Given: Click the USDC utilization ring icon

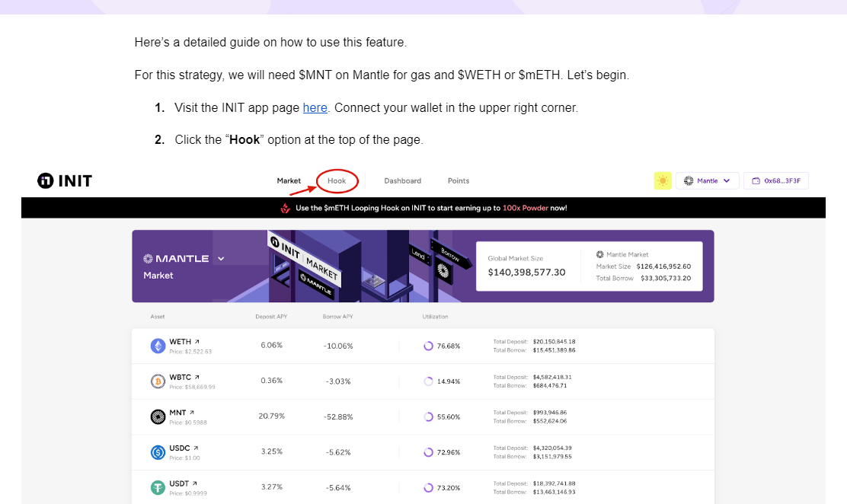Looking at the screenshot, I should tap(428, 452).
